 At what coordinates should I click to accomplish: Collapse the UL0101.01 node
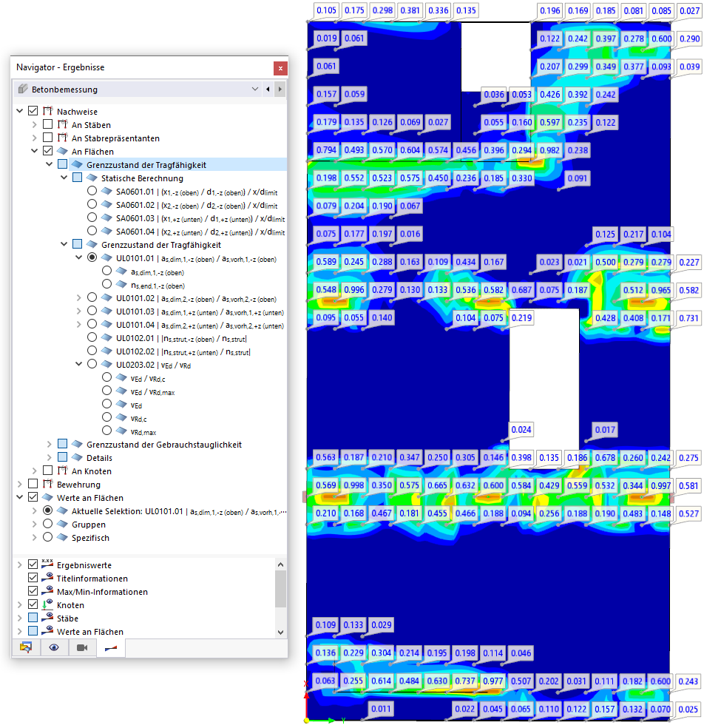[79, 257]
